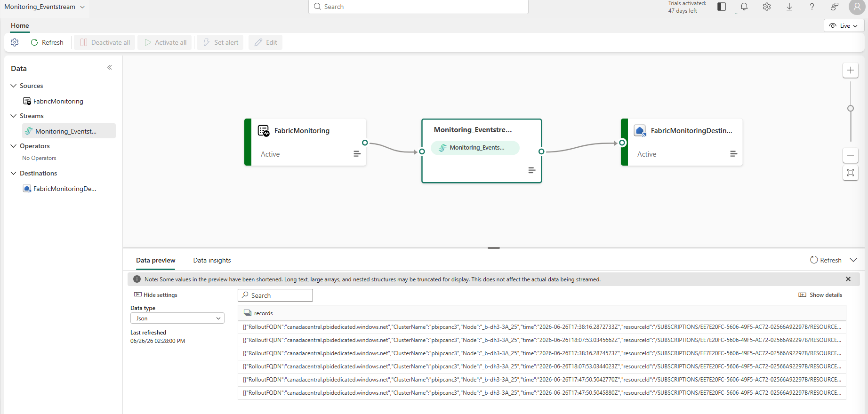Image resolution: width=868 pixels, height=414 pixels.
Task: Click the info icon in note
Action: coord(137,279)
